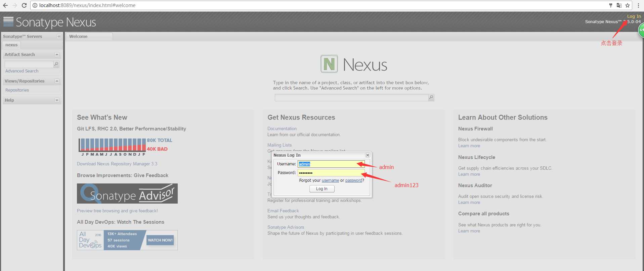
Task: Open Learn more under Nexus Lifecycle
Action: tap(469, 174)
